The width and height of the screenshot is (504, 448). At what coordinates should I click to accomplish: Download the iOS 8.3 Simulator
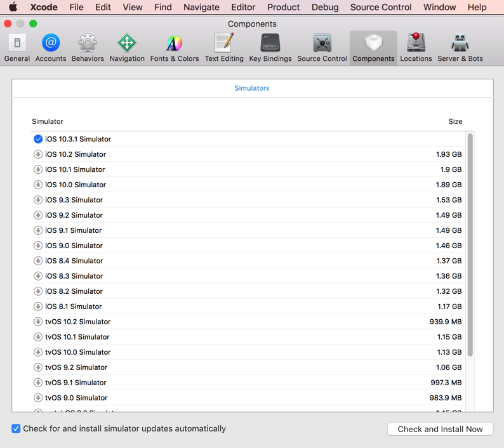coord(38,276)
